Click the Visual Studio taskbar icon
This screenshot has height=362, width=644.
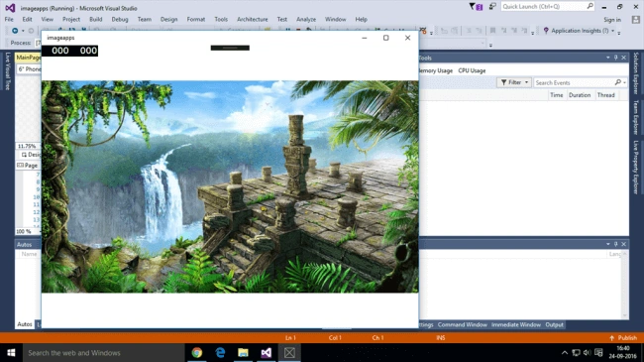coord(267,352)
